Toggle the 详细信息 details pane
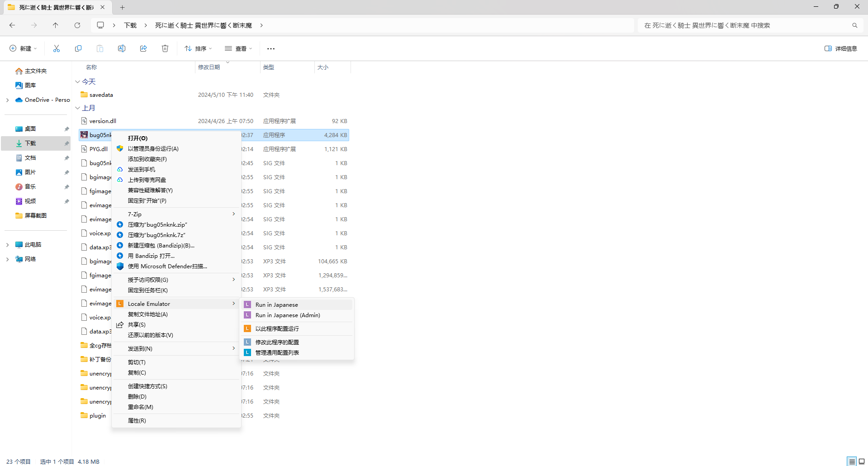868x466 pixels. point(841,48)
